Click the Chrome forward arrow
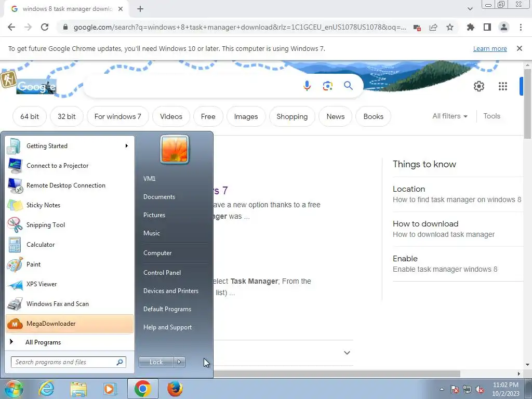Image resolution: width=532 pixels, height=399 pixels. pyautogui.click(x=28, y=27)
